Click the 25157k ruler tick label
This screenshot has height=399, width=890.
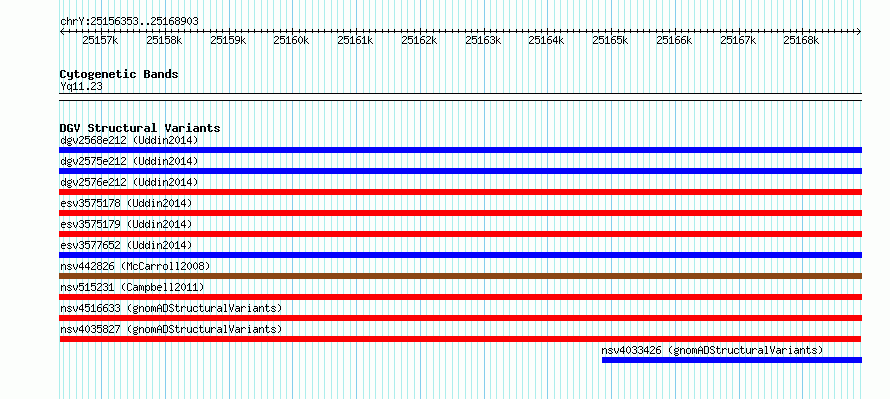click(x=100, y=40)
